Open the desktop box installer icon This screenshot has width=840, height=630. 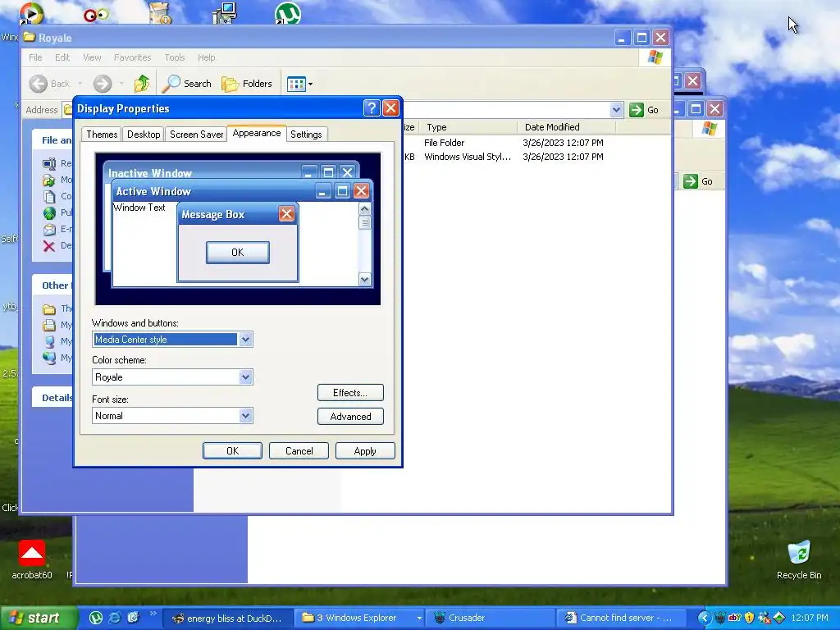[x=160, y=13]
